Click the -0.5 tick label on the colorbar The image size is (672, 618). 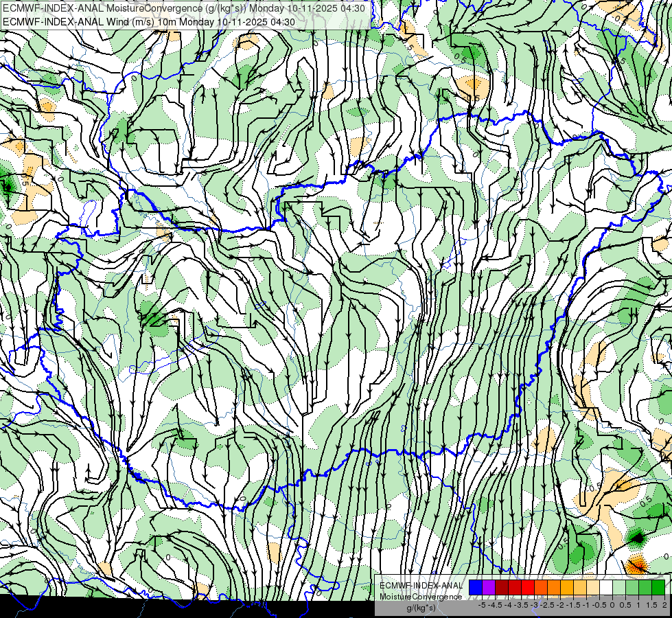(599, 605)
